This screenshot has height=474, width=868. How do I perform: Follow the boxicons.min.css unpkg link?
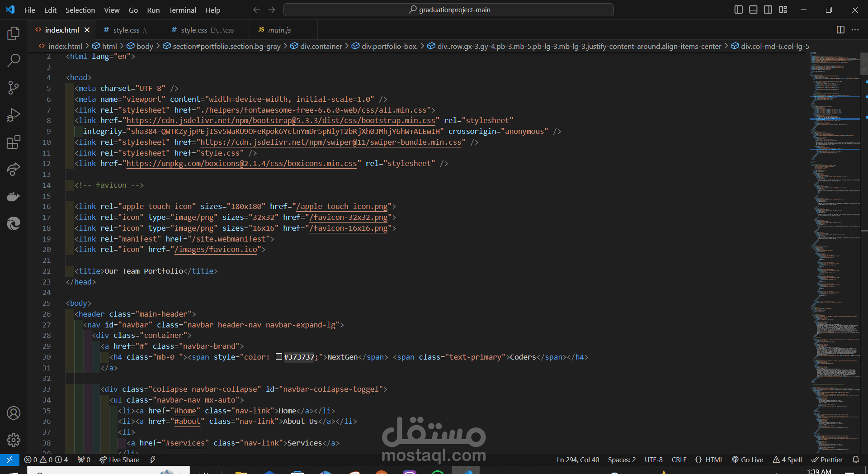pos(242,164)
